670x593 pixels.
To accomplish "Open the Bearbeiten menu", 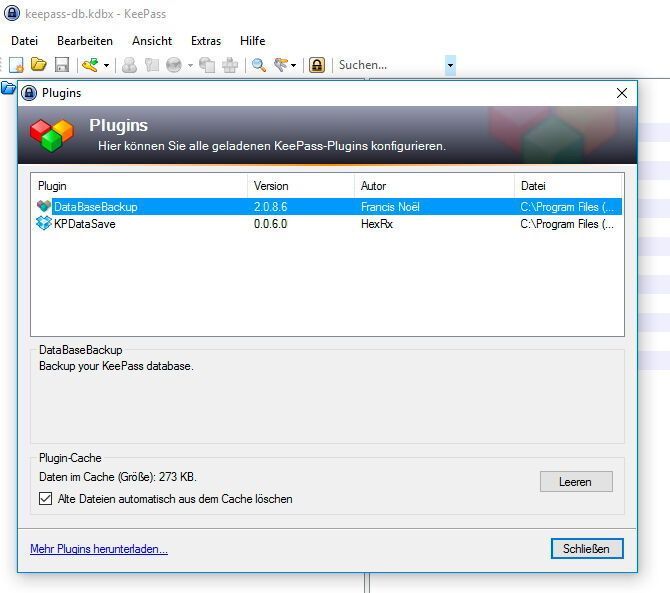I will tap(85, 41).
